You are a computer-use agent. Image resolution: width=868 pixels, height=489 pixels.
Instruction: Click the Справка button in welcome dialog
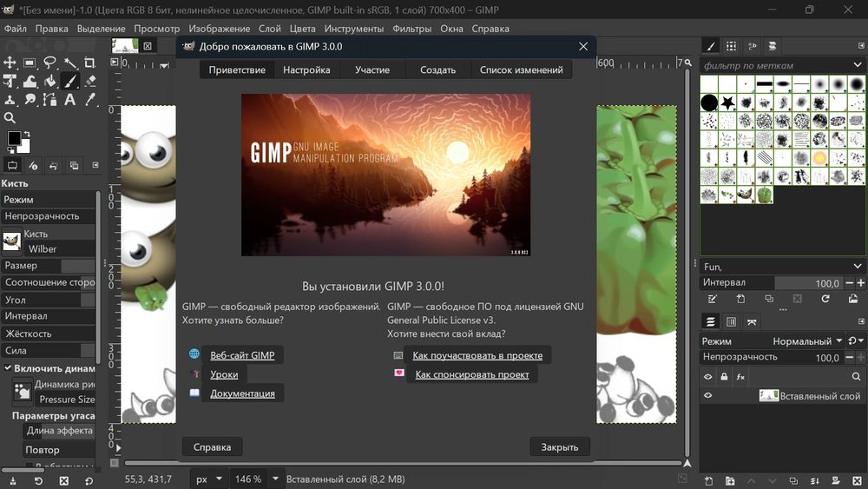coord(212,447)
